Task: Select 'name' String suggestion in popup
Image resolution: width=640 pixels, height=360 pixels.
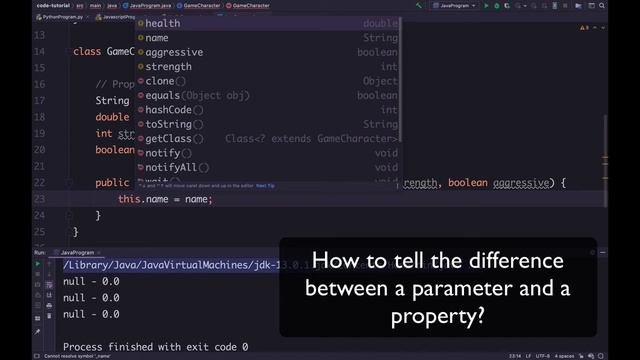Action: tap(268, 38)
